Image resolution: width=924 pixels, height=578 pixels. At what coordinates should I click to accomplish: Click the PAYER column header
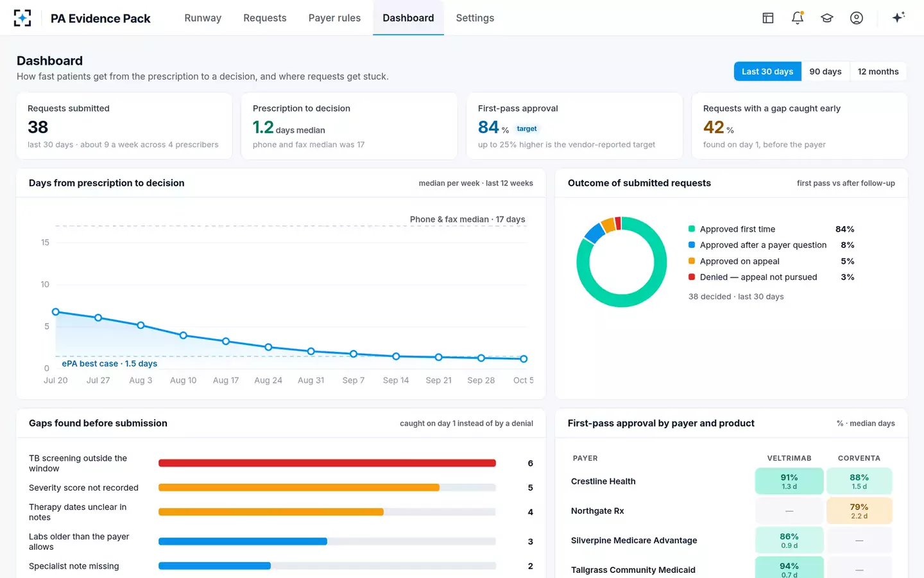point(585,458)
